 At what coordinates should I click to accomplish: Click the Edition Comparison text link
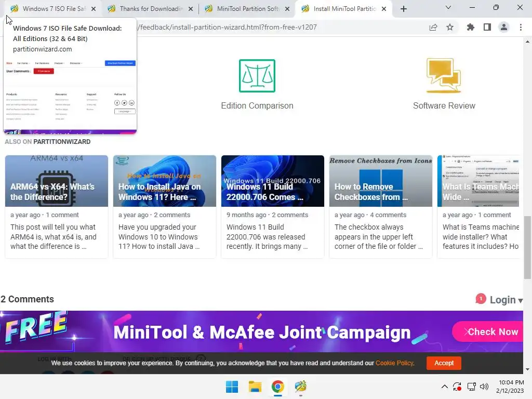pos(257,105)
